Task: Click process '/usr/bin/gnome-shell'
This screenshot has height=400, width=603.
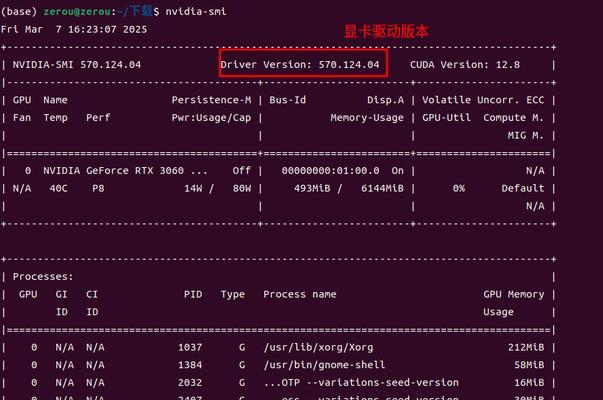Action: [x=324, y=365]
